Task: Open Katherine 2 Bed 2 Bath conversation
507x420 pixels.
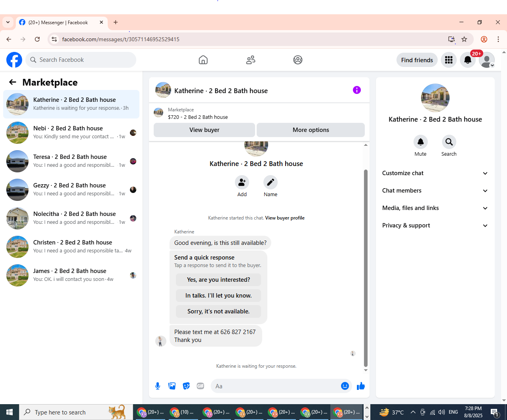Action: tap(71, 104)
